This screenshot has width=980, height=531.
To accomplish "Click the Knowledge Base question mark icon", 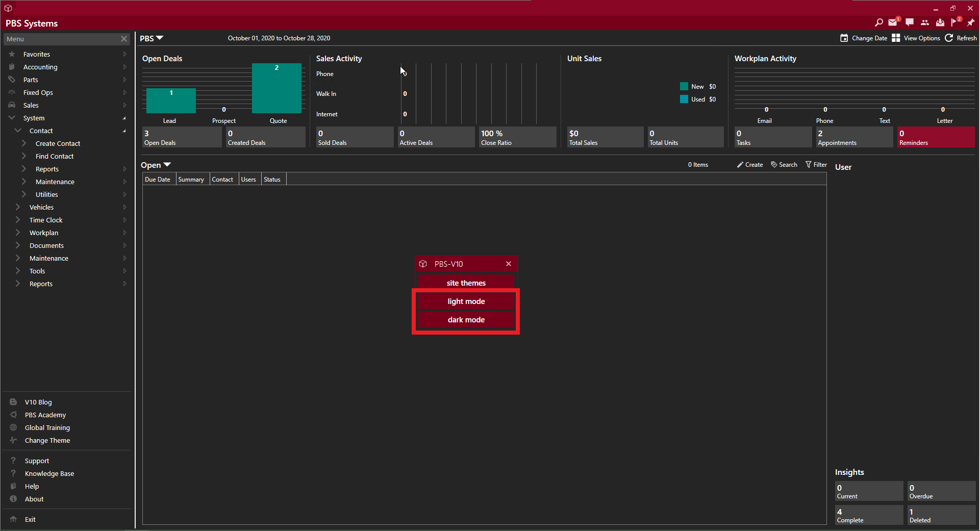I will [14, 473].
